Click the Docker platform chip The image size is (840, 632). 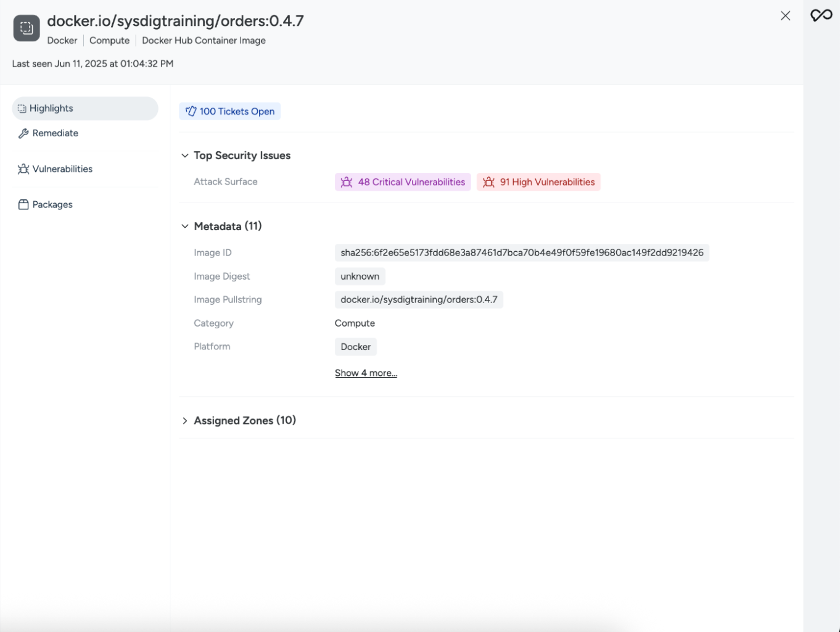tap(356, 347)
